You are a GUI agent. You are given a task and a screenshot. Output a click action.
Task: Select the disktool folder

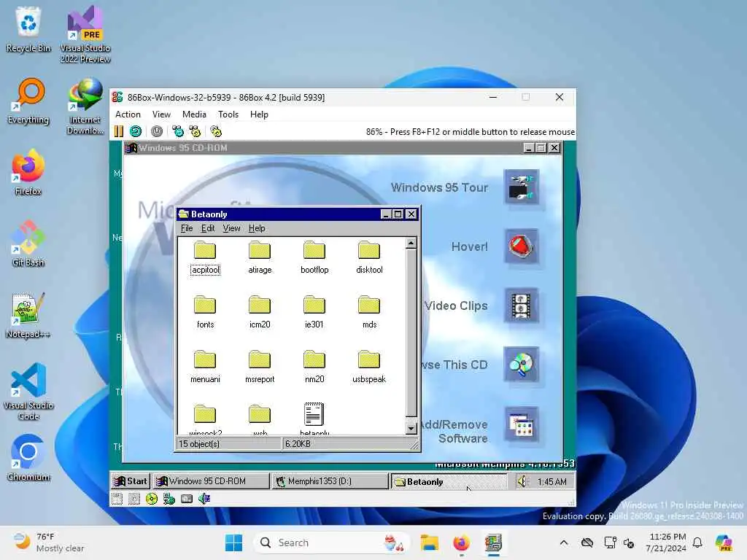pos(369,257)
